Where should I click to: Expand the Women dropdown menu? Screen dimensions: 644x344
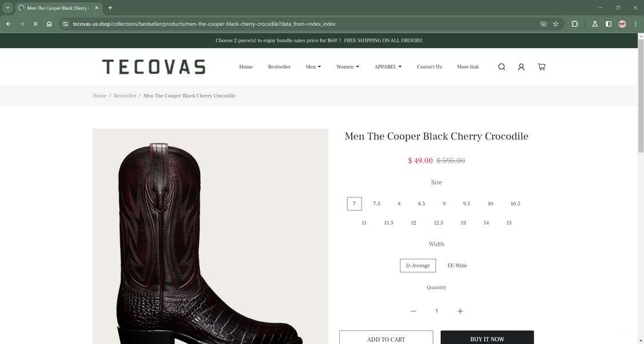point(348,67)
